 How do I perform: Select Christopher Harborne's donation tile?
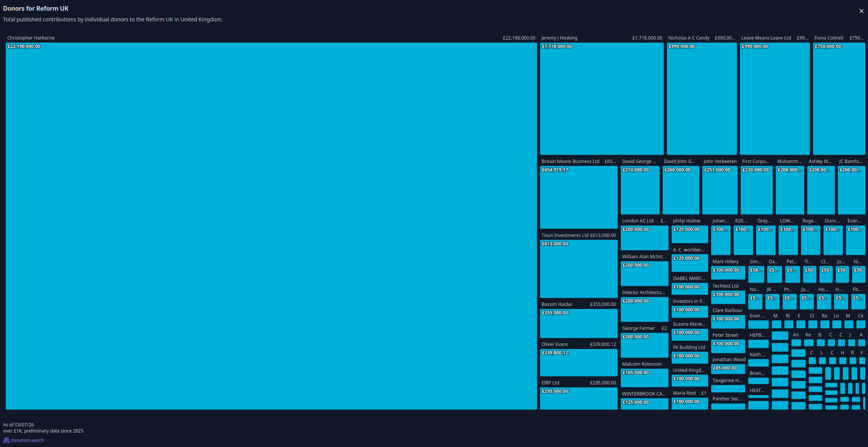coord(271,226)
